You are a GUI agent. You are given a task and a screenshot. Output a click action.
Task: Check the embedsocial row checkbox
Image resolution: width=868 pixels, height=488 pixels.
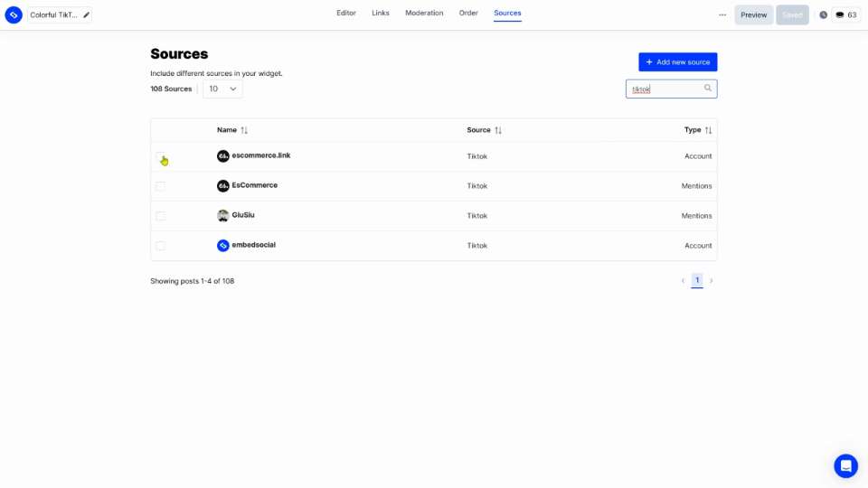click(161, 246)
